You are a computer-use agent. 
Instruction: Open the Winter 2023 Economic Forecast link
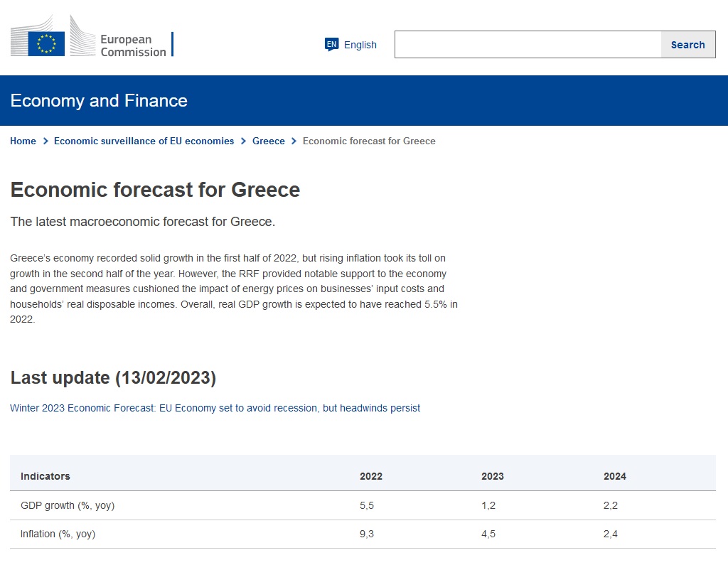point(215,409)
